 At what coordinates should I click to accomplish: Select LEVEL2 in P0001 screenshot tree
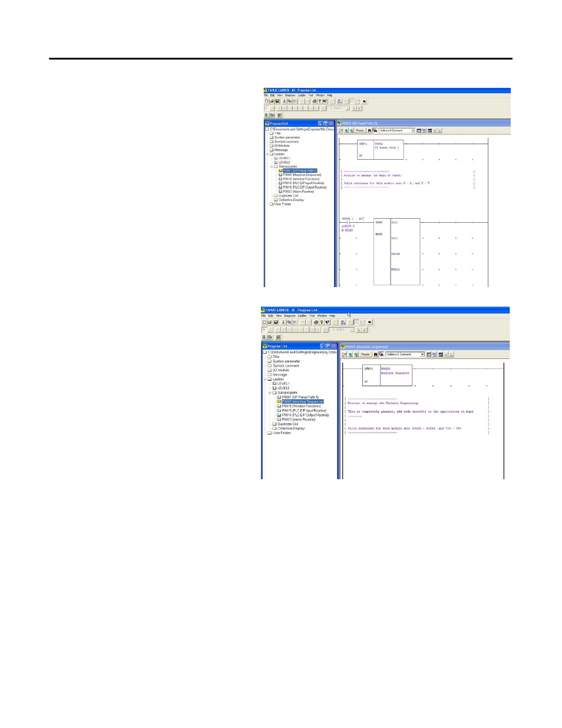point(284,162)
